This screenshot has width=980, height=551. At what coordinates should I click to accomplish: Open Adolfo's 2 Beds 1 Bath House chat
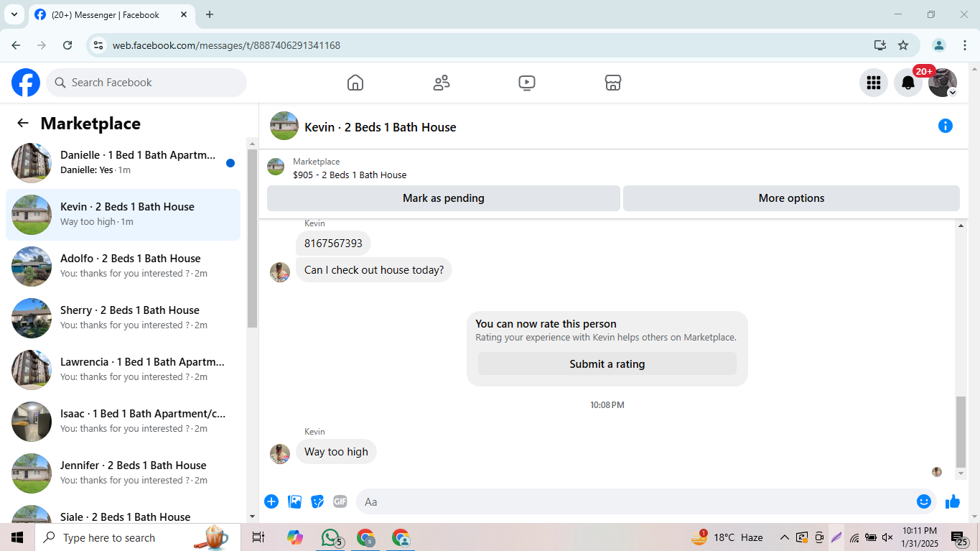(x=123, y=266)
